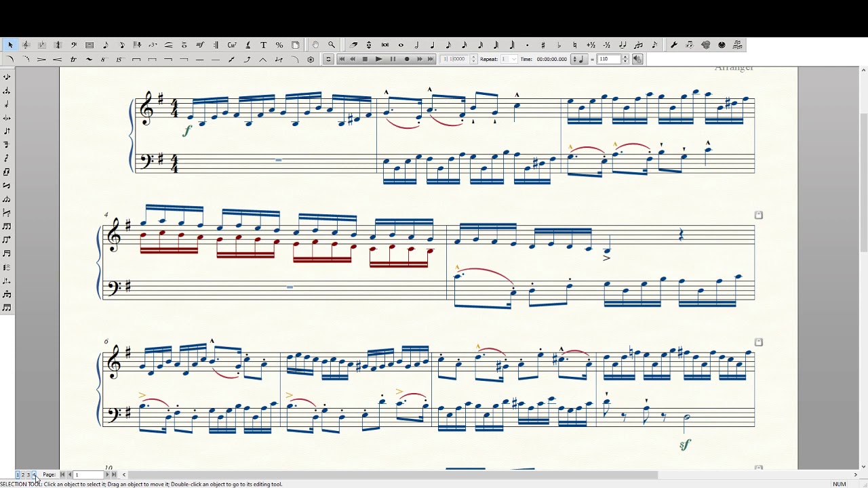Select the Zoom magnifier tool
Viewport: 868px width, 488px height.
[332, 45]
